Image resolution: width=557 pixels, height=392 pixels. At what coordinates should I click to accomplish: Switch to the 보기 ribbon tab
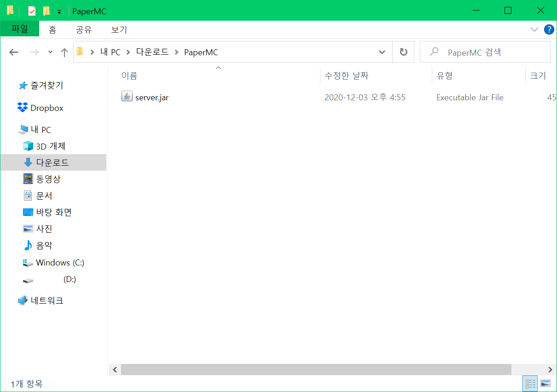(x=119, y=29)
